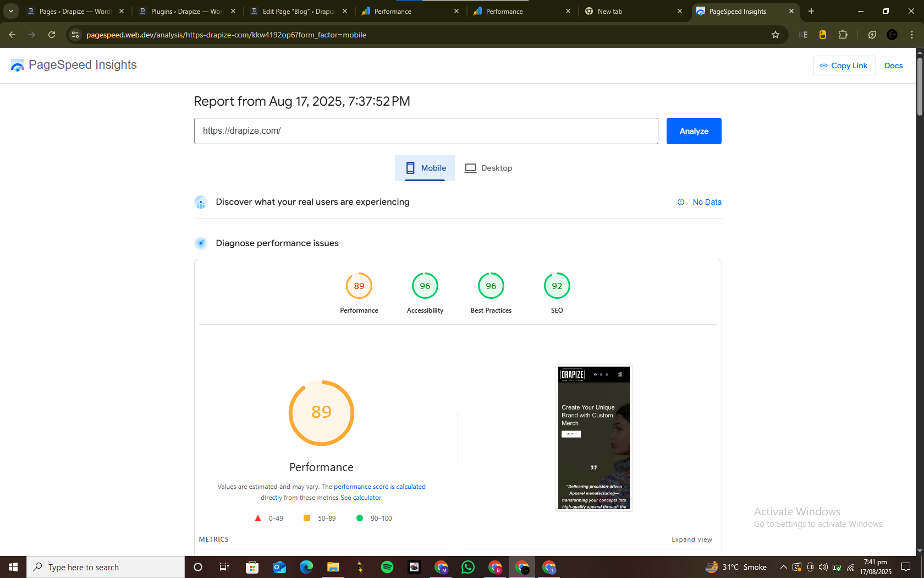
Task: Click the Drapize mobile page screenshot thumbnail
Action: 593,438
